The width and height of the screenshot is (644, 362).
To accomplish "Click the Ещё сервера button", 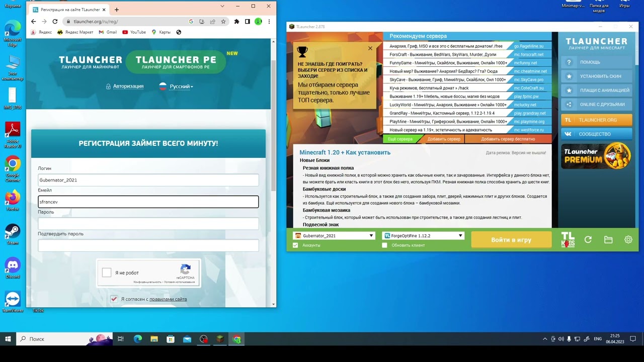I will tap(400, 139).
